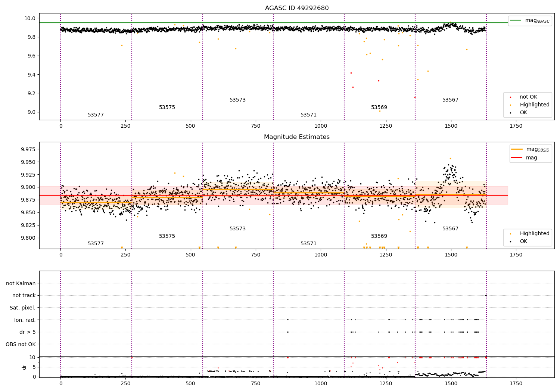
Task: Click y-axis tick 9.2 on top plot
Action: pos(31,93)
